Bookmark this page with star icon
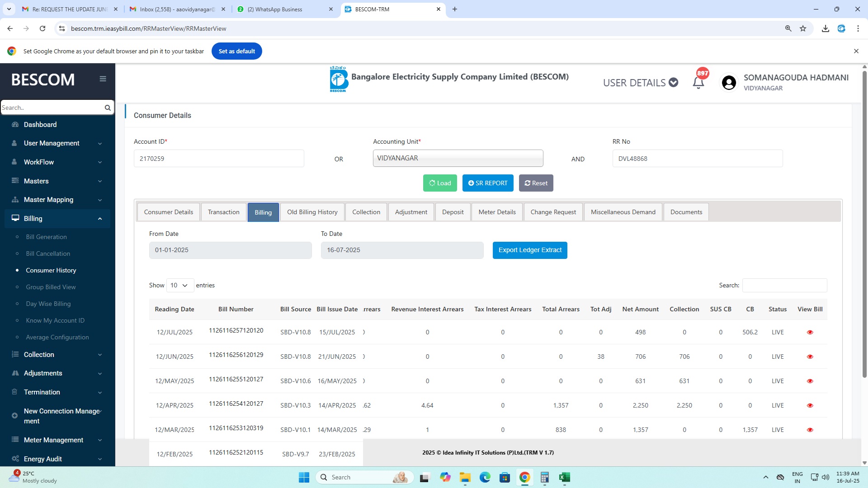Image resolution: width=868 pixels, height=488 pixels. 803,28
